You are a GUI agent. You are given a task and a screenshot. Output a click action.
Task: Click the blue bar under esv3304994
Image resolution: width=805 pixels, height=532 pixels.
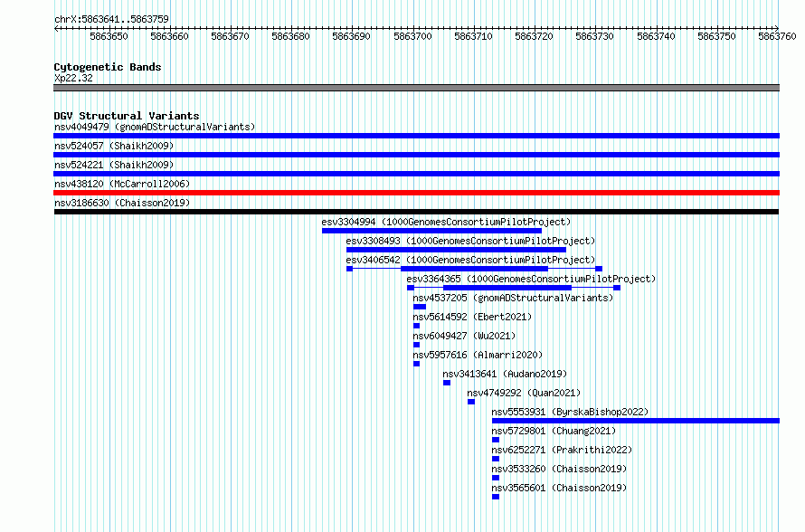point(431,231)
